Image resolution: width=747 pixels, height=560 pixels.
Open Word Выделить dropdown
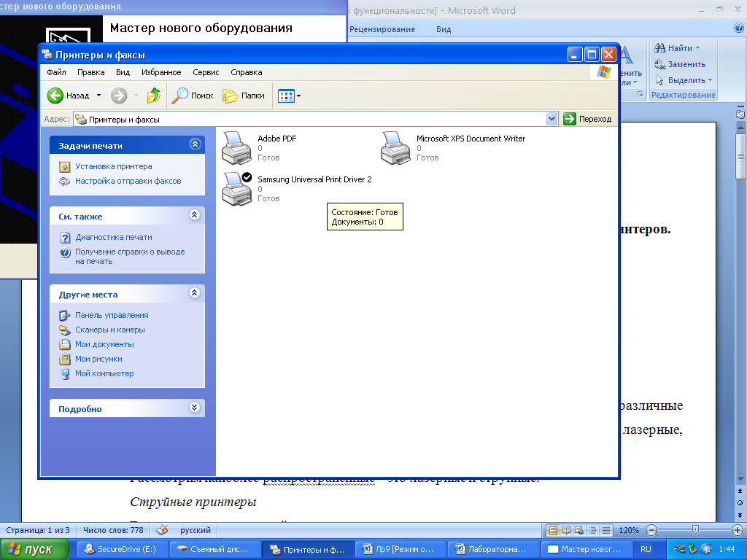click(710, 80)
